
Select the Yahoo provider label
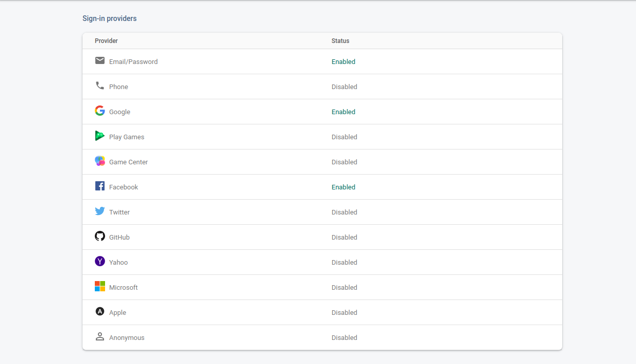[118, 262]
